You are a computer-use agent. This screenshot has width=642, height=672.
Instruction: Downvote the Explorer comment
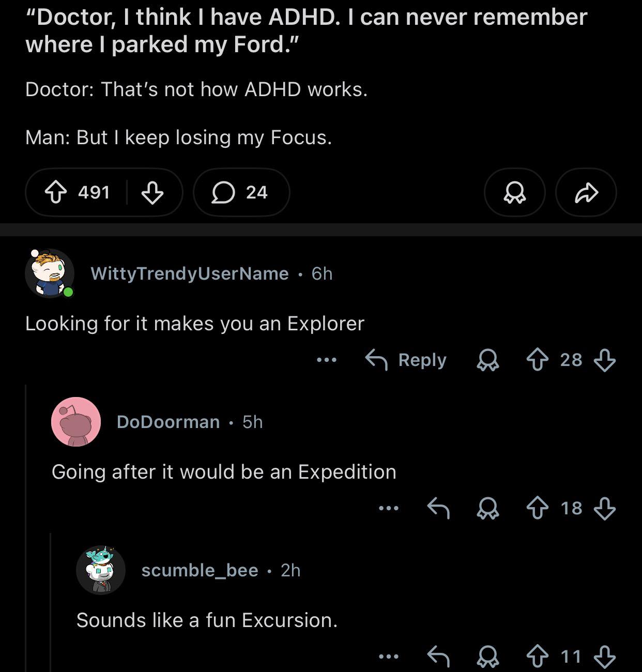605,360
